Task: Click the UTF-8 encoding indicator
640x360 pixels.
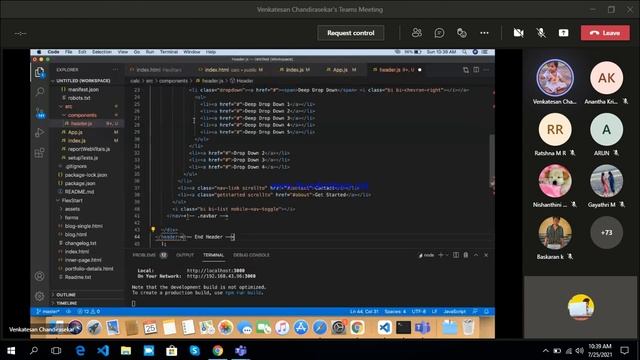Action: 419,311
